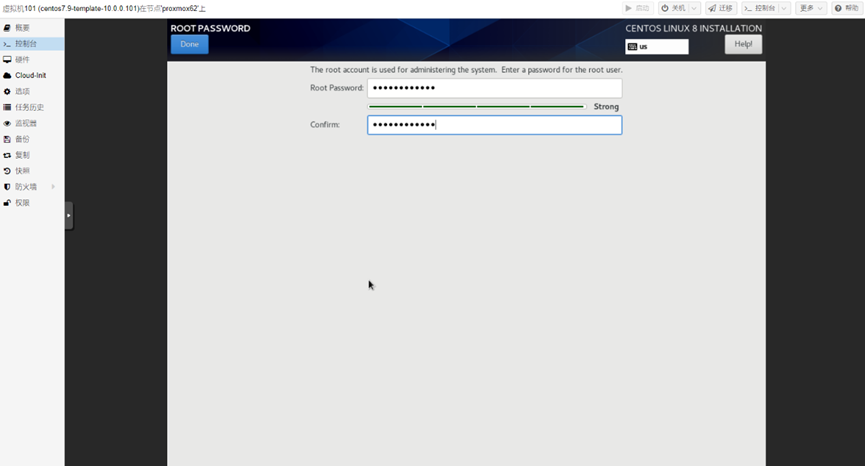Open the 更多 more dropdown
Image resolution: width=865 pixels, height=466 pixels.
click(810, 8)
